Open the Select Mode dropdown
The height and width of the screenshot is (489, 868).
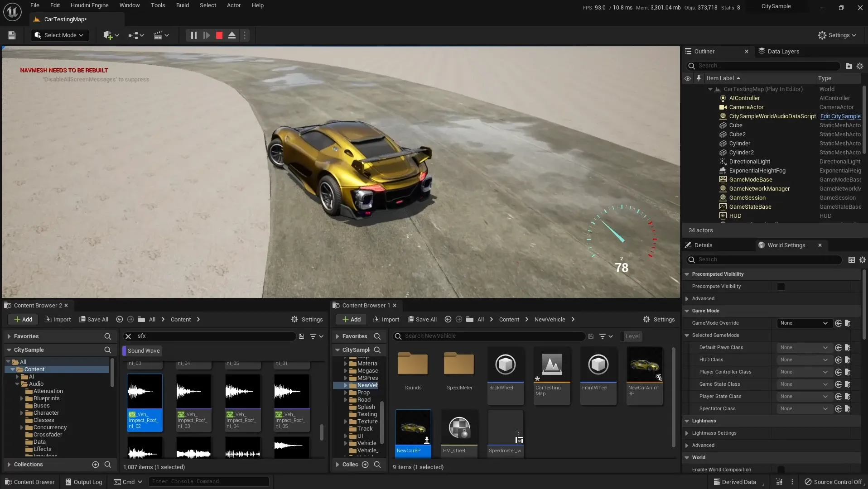(x=59, y=35)
